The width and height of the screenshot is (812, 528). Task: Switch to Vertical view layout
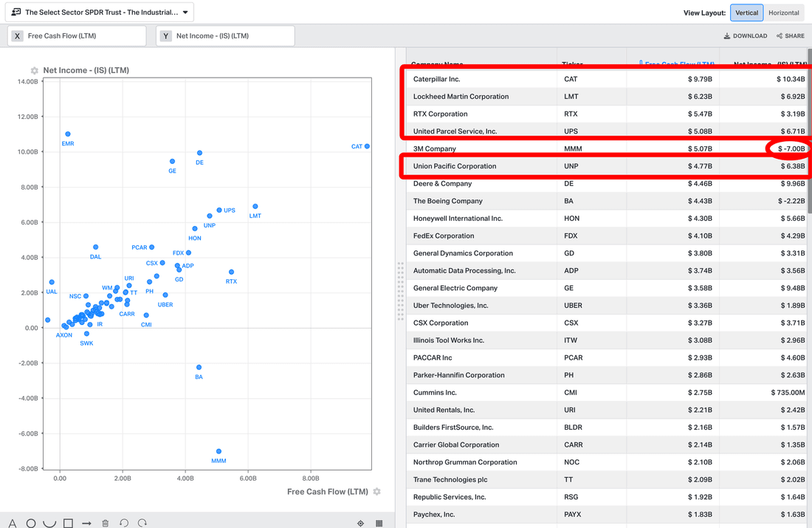point(747,13)
